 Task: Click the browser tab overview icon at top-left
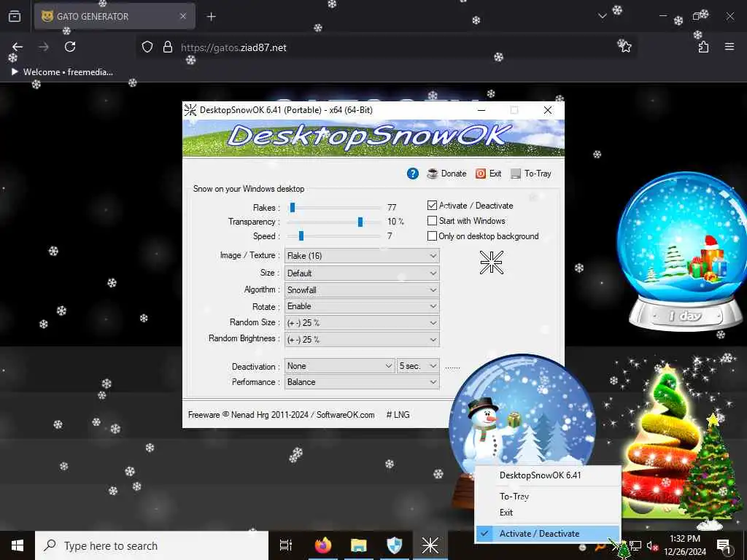click(15, 16)
